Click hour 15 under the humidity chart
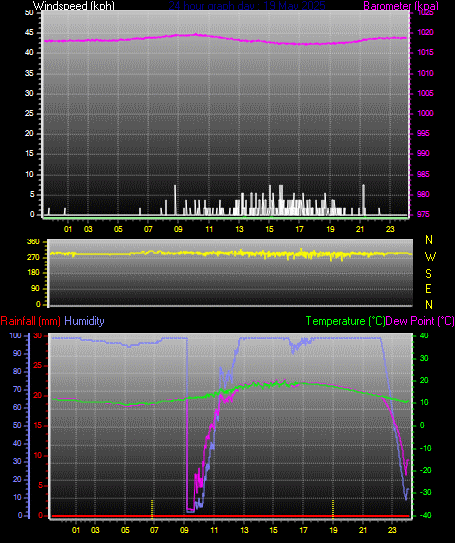 pos(273,530)
